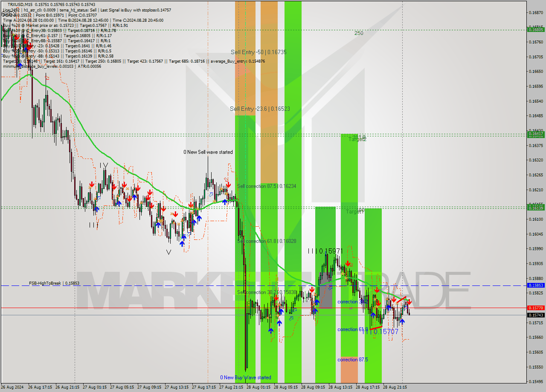
Task: Select the 'Sell Entry -50 | 0.16735' label
Action: coord(258,52)
